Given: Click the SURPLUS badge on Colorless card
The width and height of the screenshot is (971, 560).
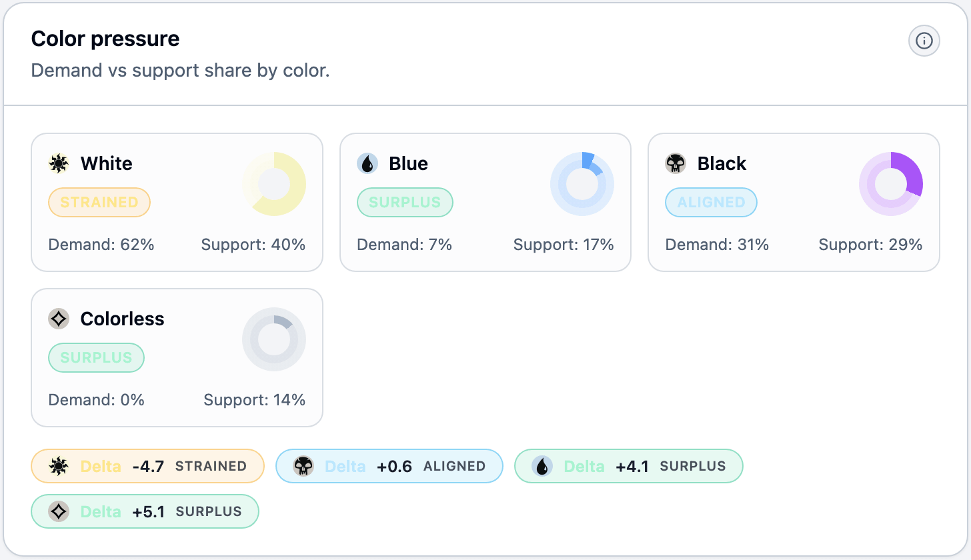Looking at the screenshot, I should (96, 357).
